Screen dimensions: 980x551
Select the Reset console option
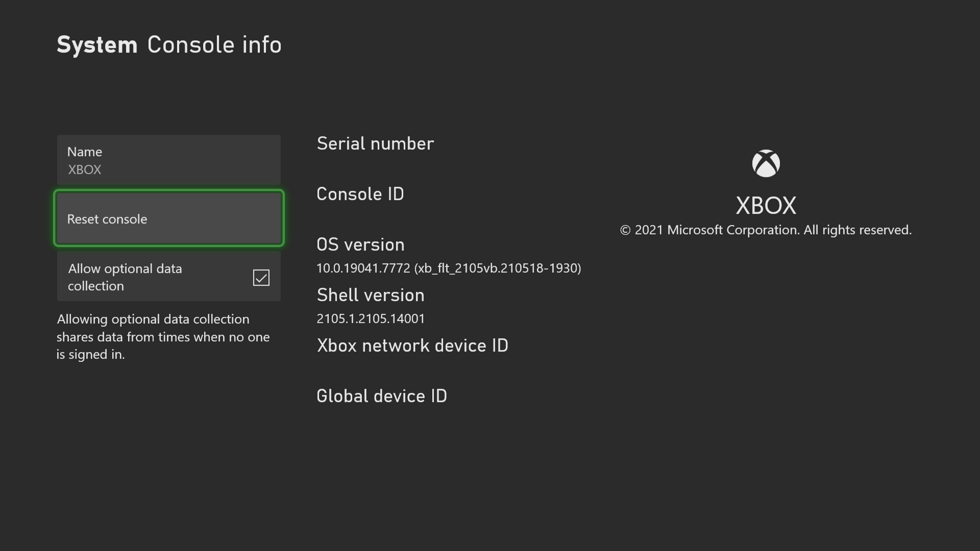(168, 218)
